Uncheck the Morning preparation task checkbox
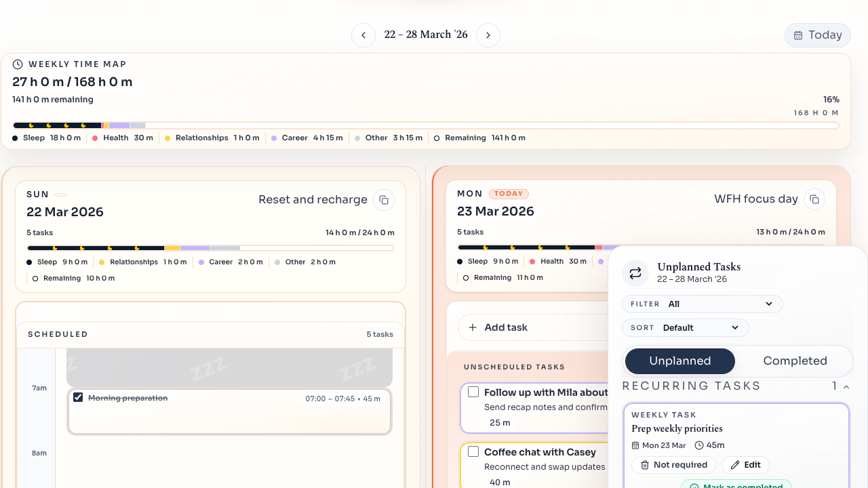Image resolution: width=868 pixels, height=488 pixels. click(78, 397)
